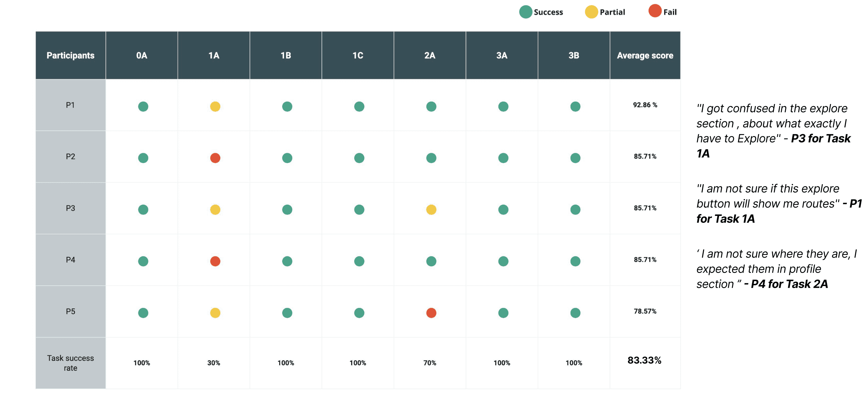868x408 pixels.
Task: Click P5's green success dot under 0A
Action: click(143, 313)
